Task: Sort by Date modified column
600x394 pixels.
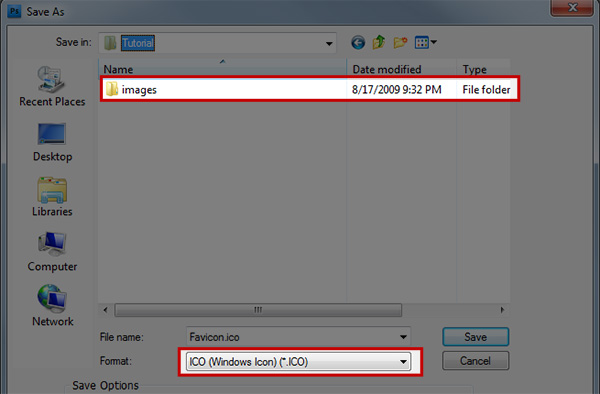Action: click(x=402, y=69)
